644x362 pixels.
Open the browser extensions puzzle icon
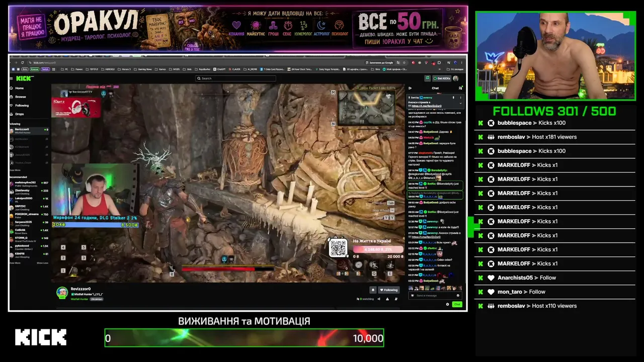(439, 62)
